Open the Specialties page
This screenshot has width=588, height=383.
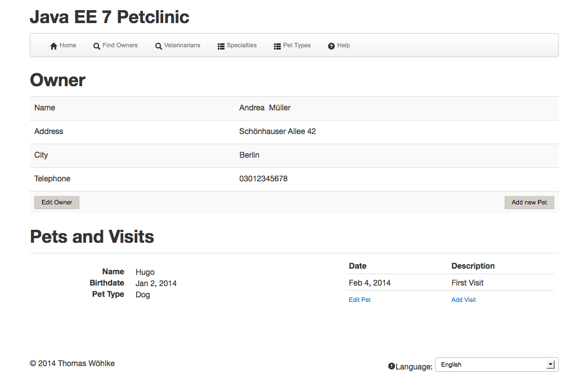pyautogui.click(x=241, y=46)
